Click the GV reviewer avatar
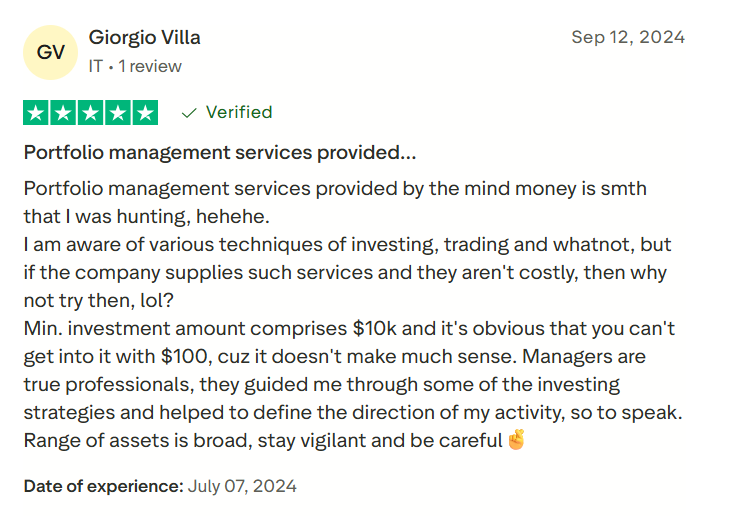Screen dimensions: 745x516 (x=50, y=53)
